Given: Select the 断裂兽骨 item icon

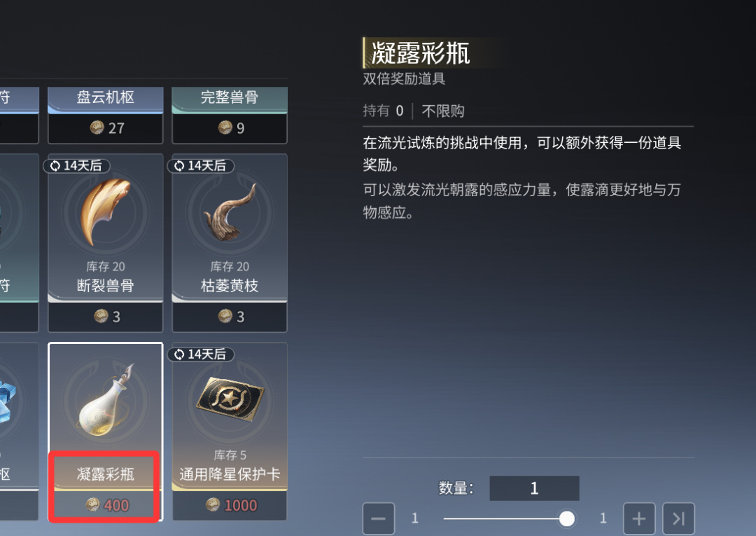Looking at the screenshot, I should click(106, 212).
